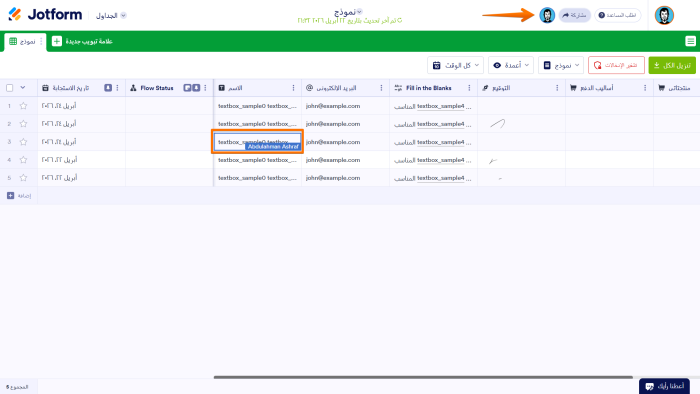
Task: Click the red تغيير الإدخالات button
Action: pos(616,65)
